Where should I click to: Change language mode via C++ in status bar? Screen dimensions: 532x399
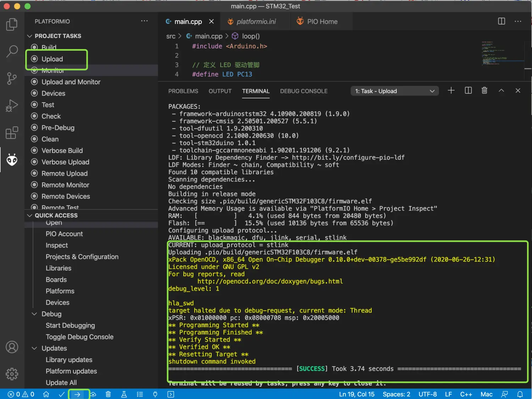(466, 394)
